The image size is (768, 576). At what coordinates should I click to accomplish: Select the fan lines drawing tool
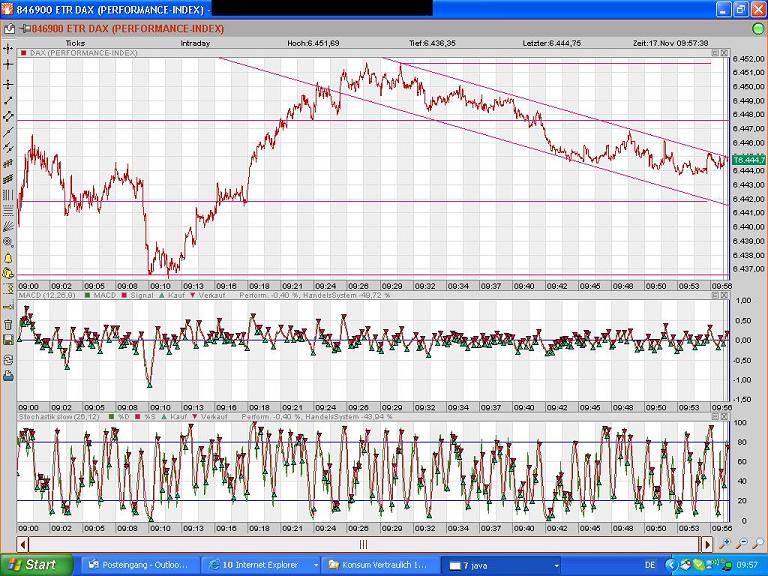tap(8, 227)
